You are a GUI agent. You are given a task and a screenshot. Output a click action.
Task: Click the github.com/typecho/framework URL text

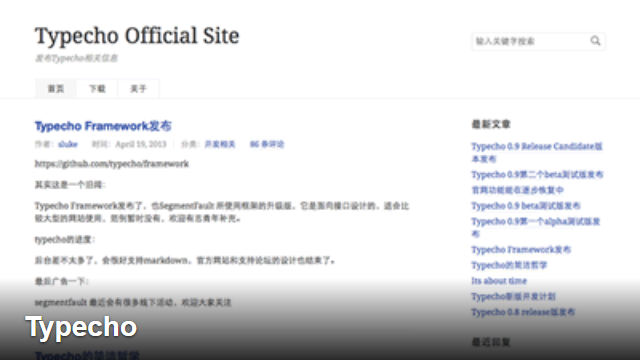tap(111, 164)
